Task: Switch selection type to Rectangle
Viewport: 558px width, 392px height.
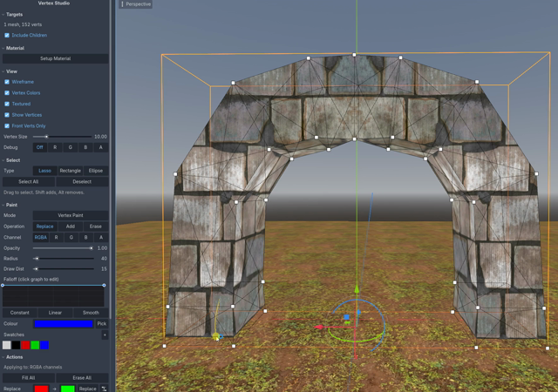Action: 70,171
